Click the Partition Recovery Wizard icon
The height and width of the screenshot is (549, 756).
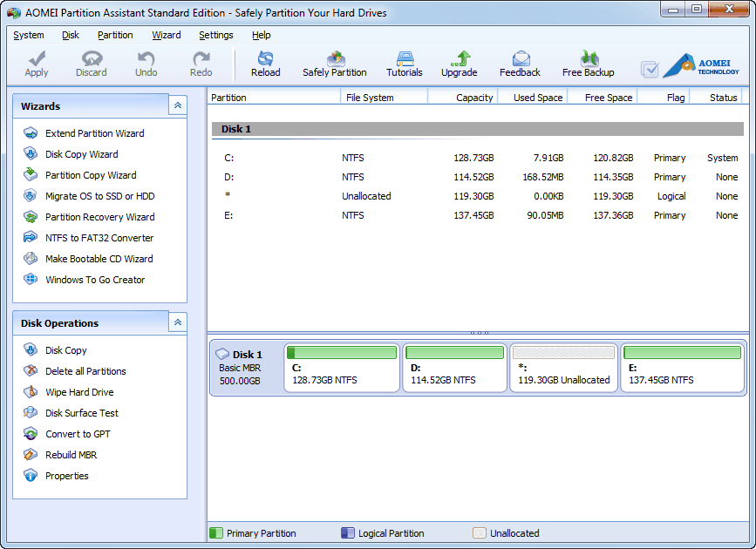(31, 216)
